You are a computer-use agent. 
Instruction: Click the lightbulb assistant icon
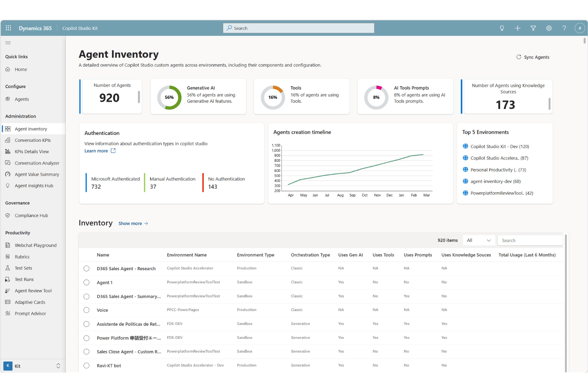(x=502, y=28)
